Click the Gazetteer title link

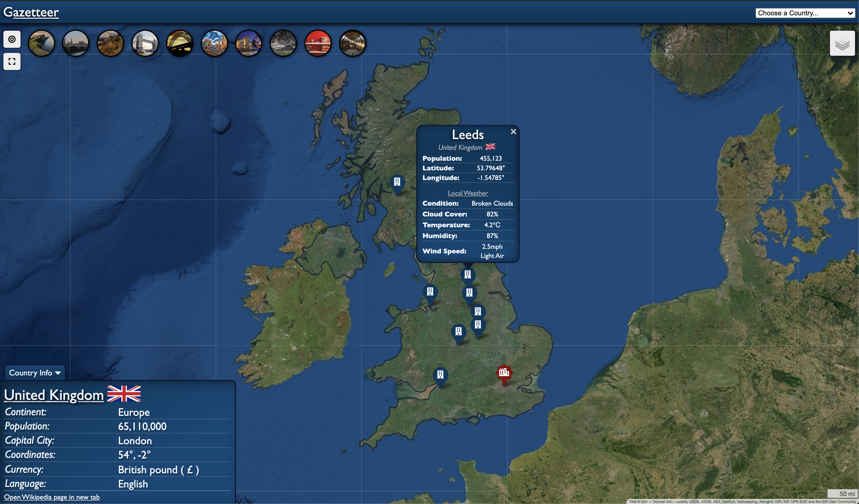point(31,12)
